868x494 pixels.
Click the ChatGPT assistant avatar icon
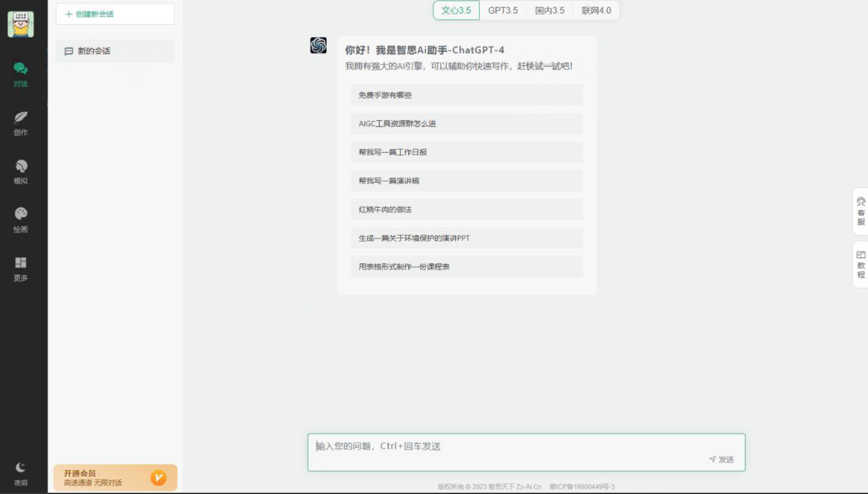(x=318, y=45)
